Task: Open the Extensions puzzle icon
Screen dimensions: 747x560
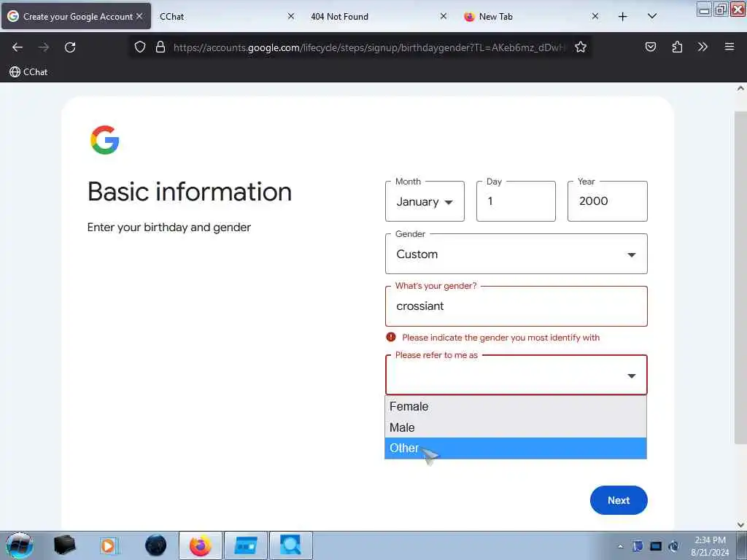Action: [677, 47]
